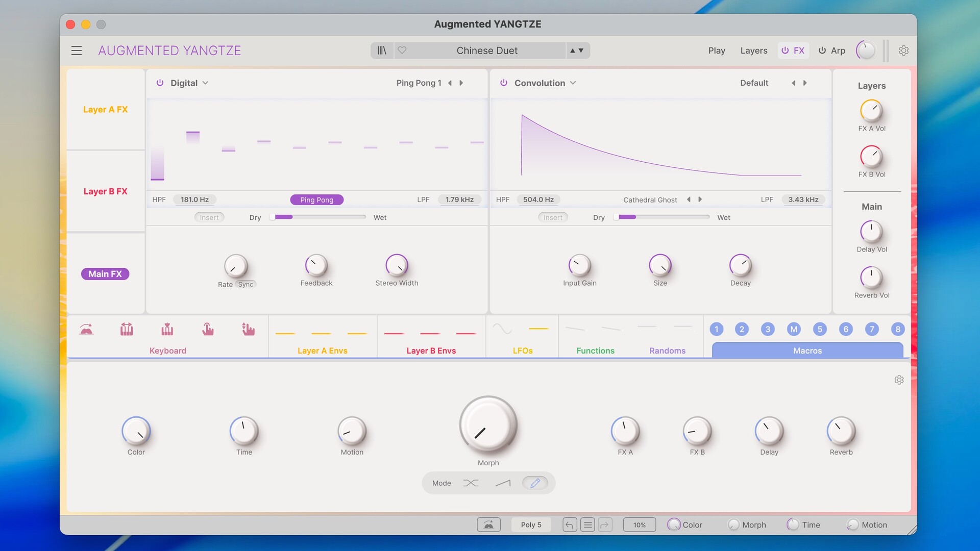The image size is (980, 551).
Task: Select previous Cathedral Ghost impulse
Action: click(x=689, y=199)
